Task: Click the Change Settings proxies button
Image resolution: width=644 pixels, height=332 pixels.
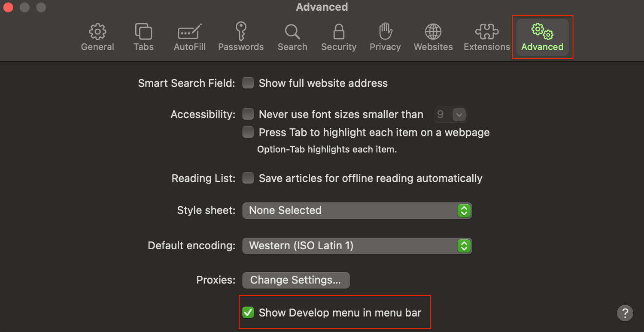Action: [x=296, y=280]
